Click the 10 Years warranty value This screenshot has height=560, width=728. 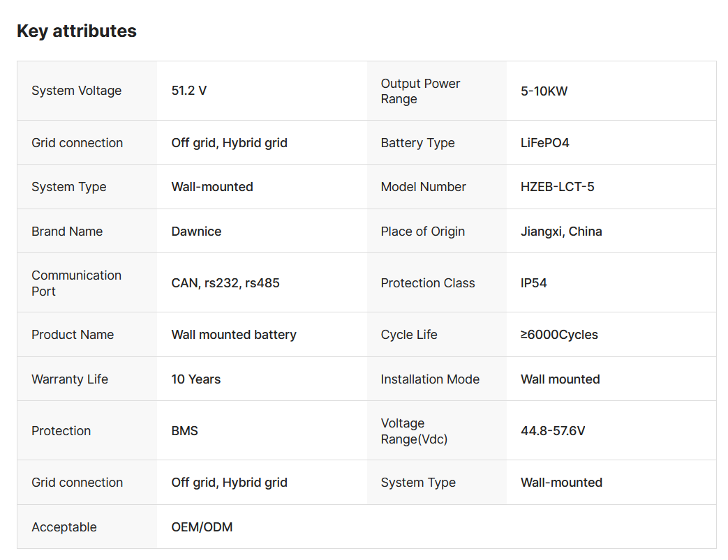196,379
